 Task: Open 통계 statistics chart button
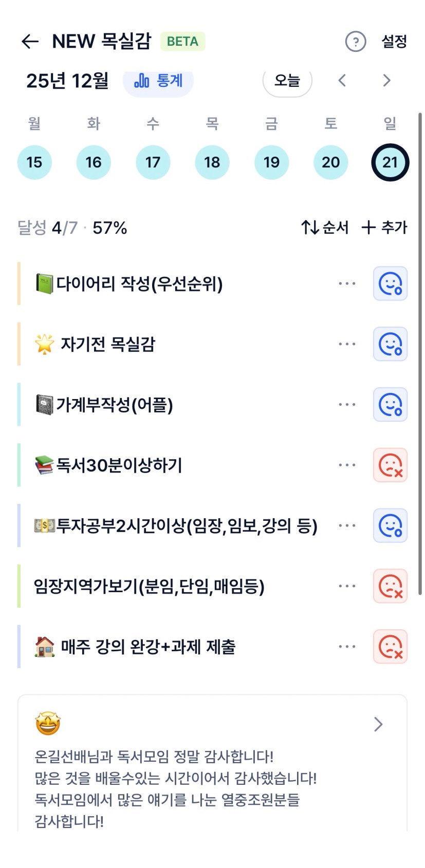[x=158, y=81]
